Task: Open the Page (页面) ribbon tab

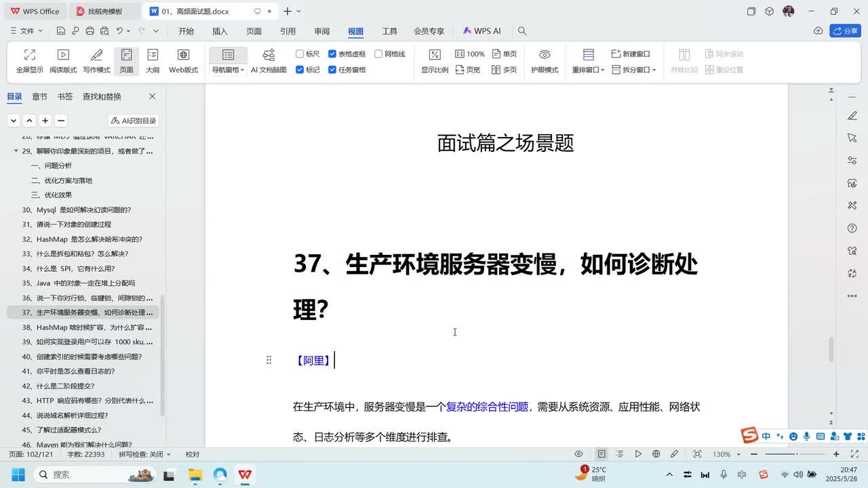Action: point(254,31)
